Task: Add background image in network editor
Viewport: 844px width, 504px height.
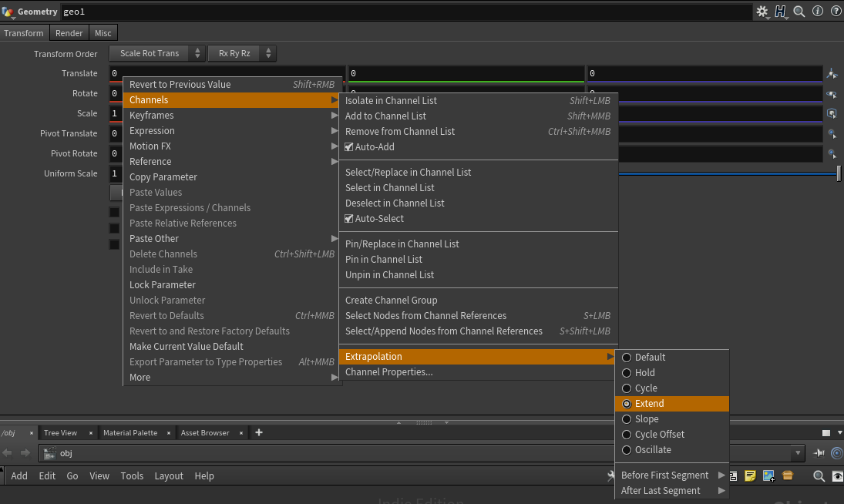Action: [768, 475]
